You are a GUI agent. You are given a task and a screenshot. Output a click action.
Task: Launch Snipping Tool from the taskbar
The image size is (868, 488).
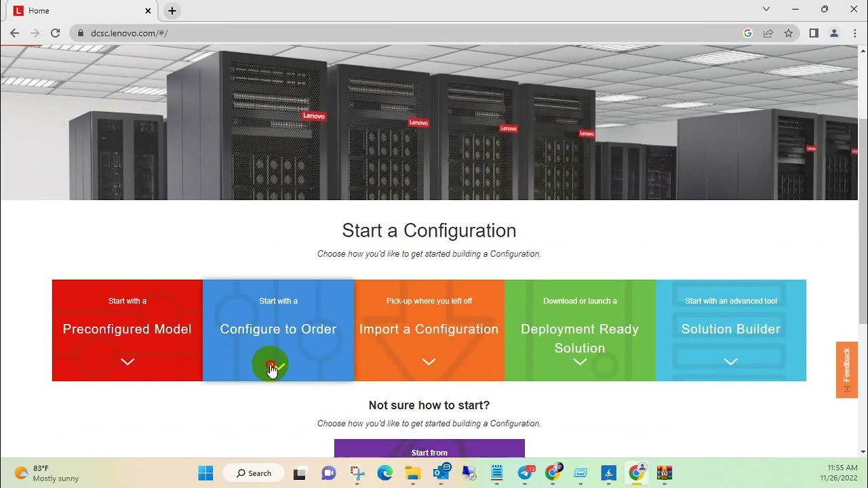click(357, 472)
